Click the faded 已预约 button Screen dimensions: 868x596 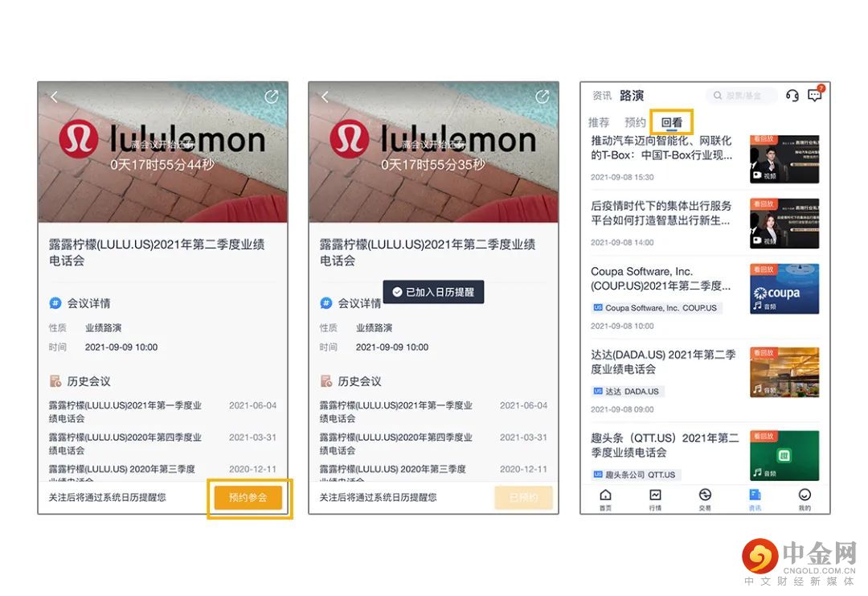(x=524, y=497)
